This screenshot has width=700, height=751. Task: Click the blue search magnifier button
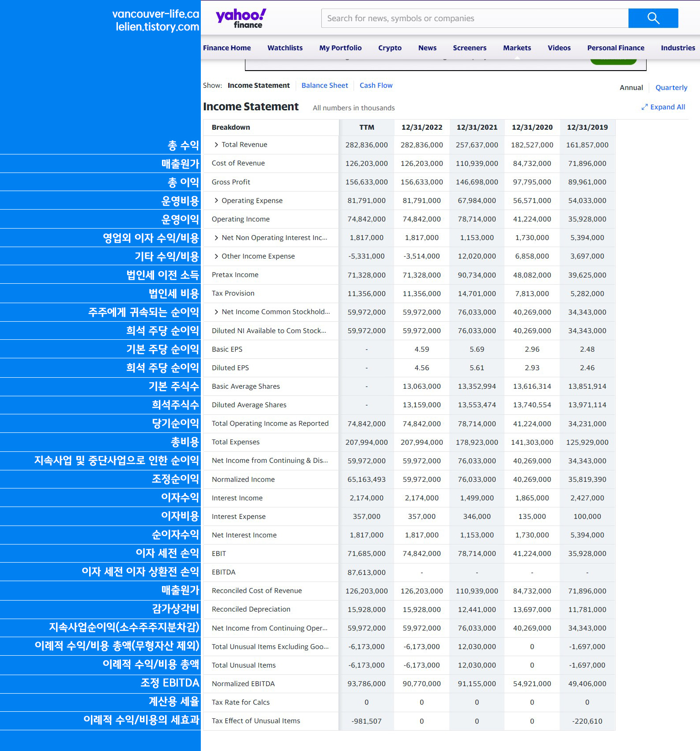(x=653, y=18)
